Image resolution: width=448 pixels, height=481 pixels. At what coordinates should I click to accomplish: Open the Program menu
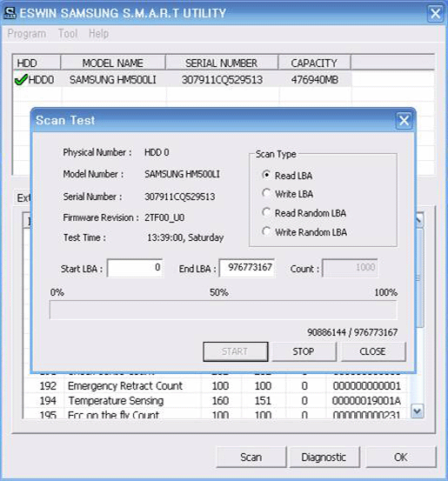point(27,33)
